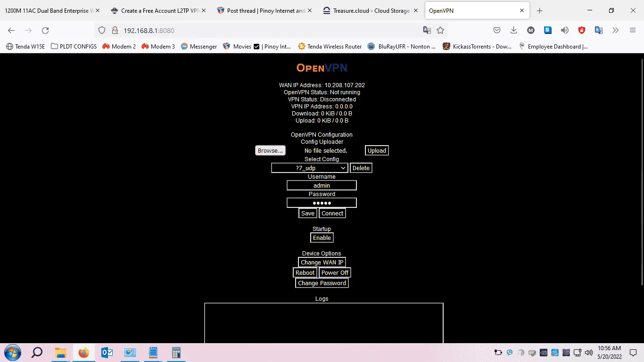The height and width of the screenshot is (362, 644).
Task: Click the Change Password button
Action: click(322, 283)
